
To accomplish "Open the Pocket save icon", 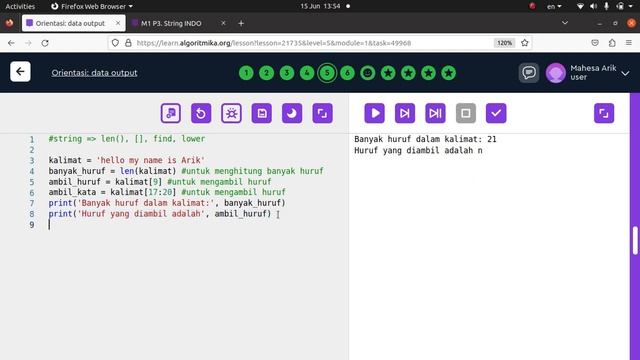I will point(595,43).
